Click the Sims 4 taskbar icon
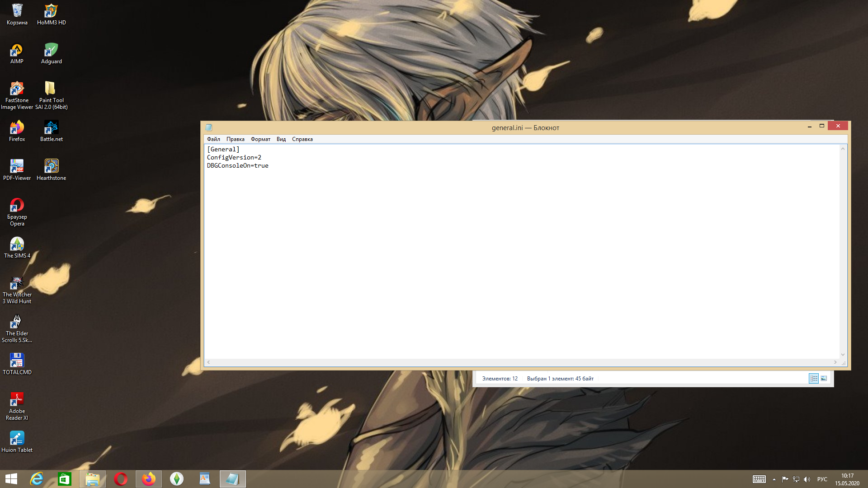 point(177,479)
